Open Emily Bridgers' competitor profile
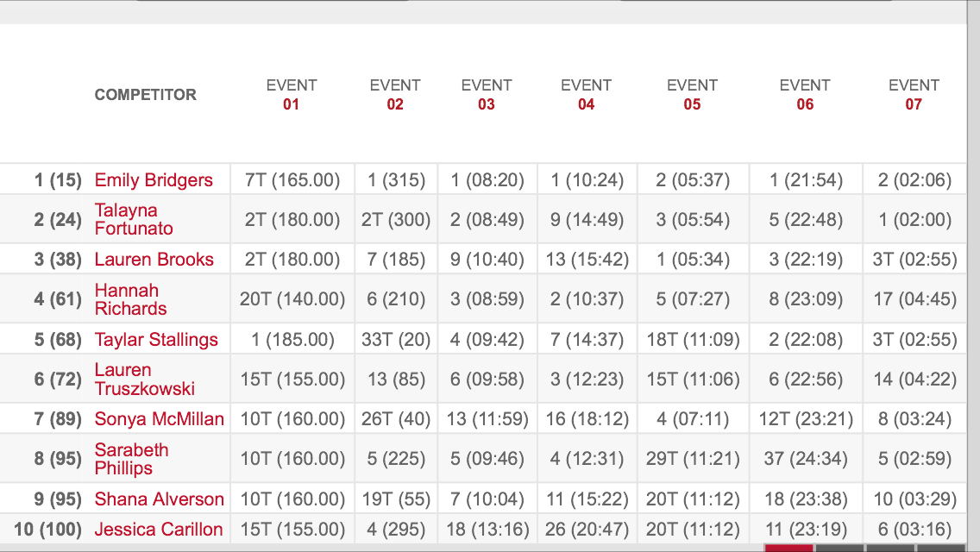Viewport: 980px width, 552px height. 154,180
